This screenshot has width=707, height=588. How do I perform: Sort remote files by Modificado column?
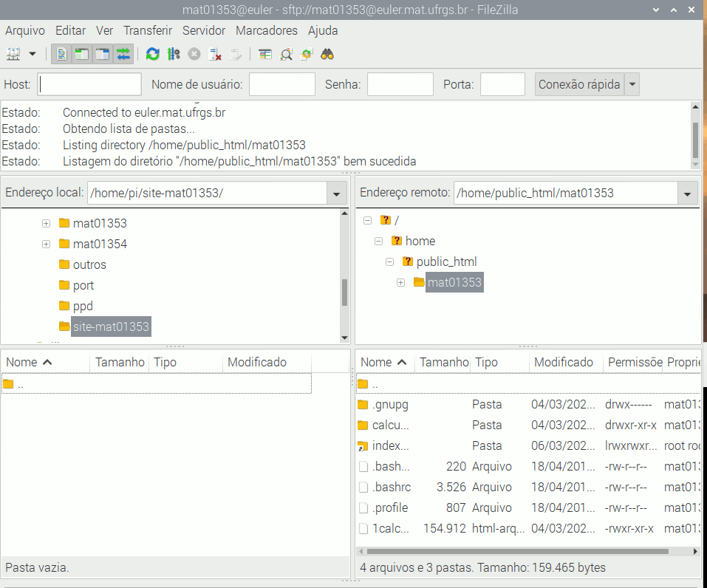pyautogui.click(x=563, y=362)
